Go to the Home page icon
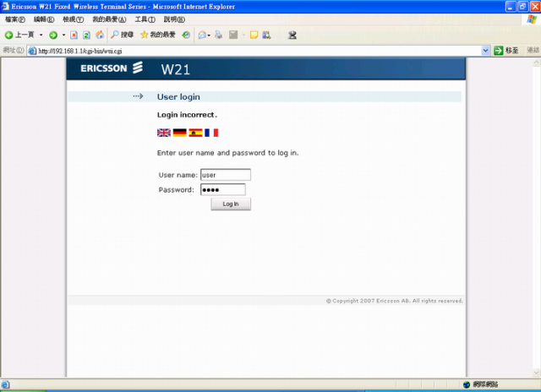 100,35
